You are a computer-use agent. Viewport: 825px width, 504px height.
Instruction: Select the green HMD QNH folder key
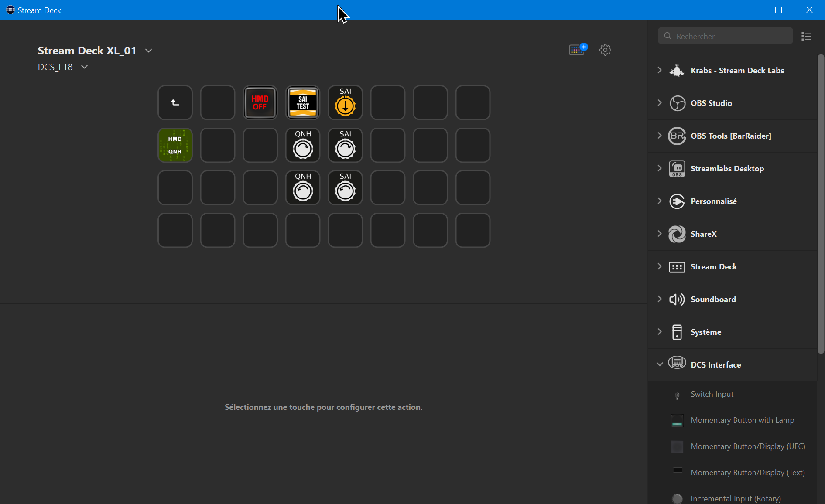click(x=175, y=145)
